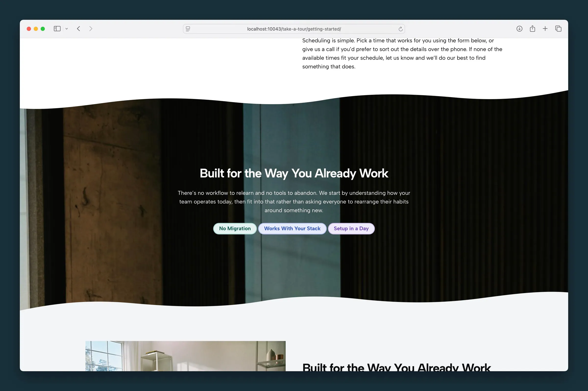588x391 pixels.
Task: Select the Works With Your Stack pill
Action: click(292, 228)
